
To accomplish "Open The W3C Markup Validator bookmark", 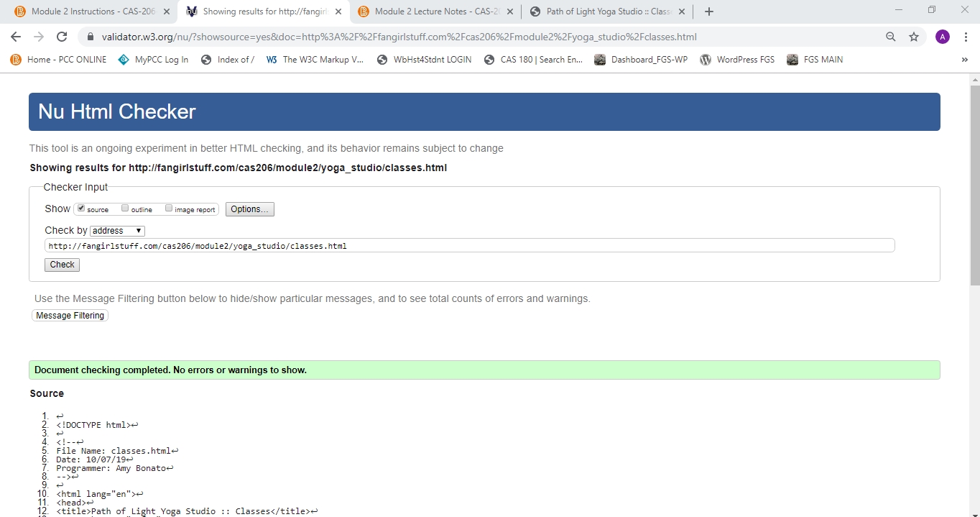I will click(x=315, y=60).
